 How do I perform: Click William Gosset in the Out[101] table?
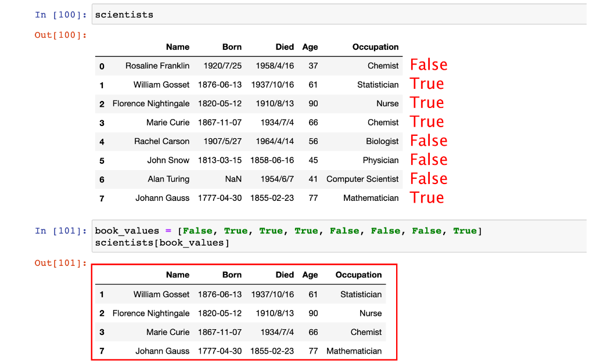[x=161, y=294]
